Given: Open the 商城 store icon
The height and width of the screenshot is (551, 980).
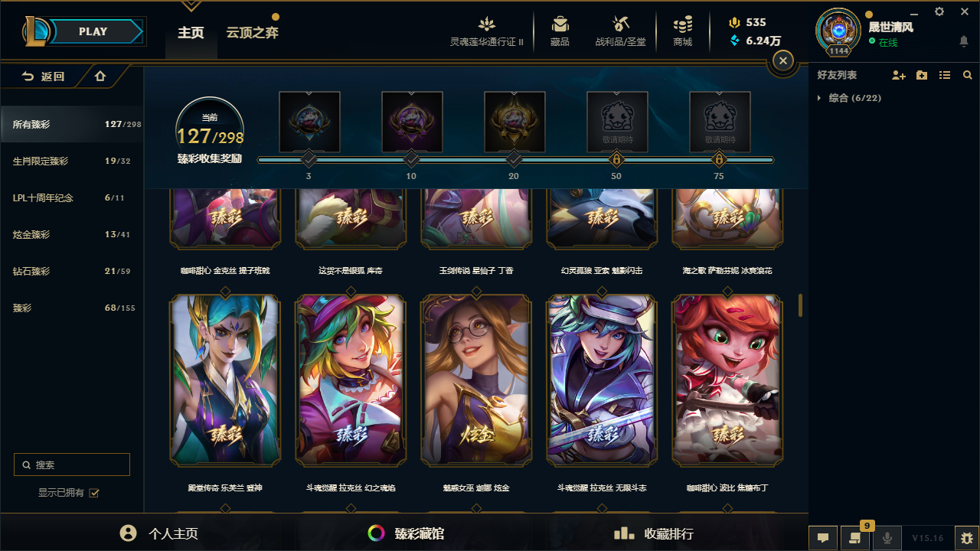Looking at the screenshot, I should click(x=683, y=24).
